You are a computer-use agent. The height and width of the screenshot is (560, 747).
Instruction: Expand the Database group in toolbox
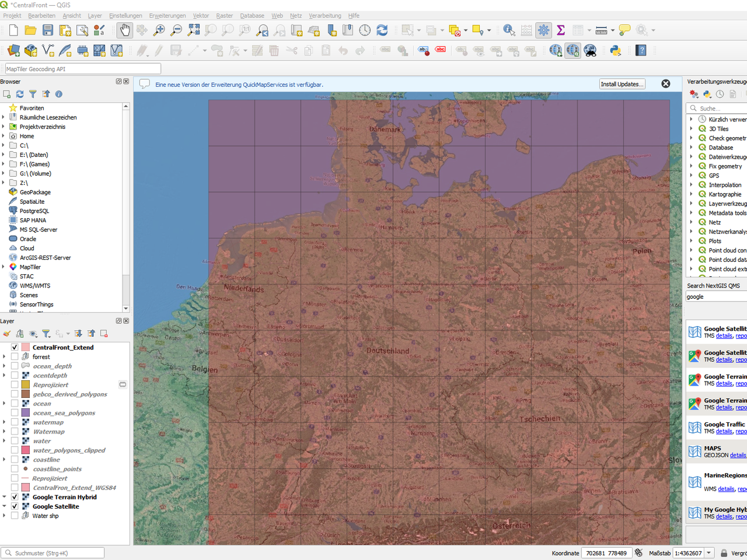point(692,148)
